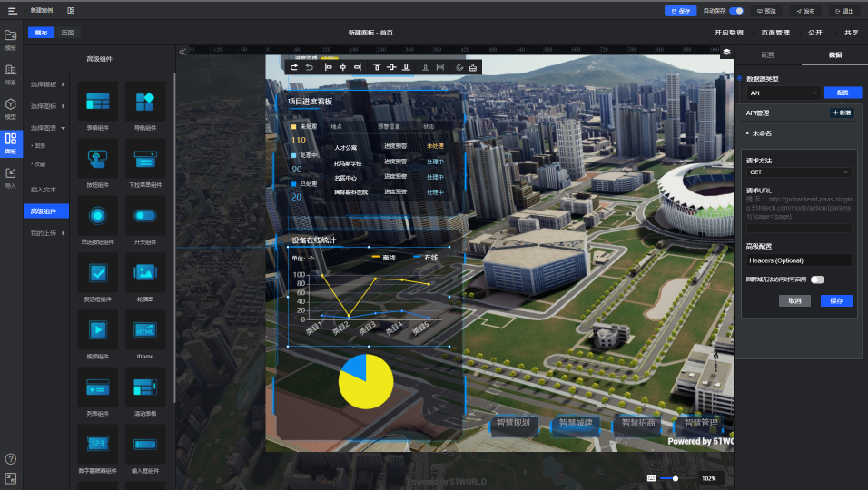Click the layout icon beside project name
Image resolution: width=868 pixels, height=490 pixels.
coord(70,11)
